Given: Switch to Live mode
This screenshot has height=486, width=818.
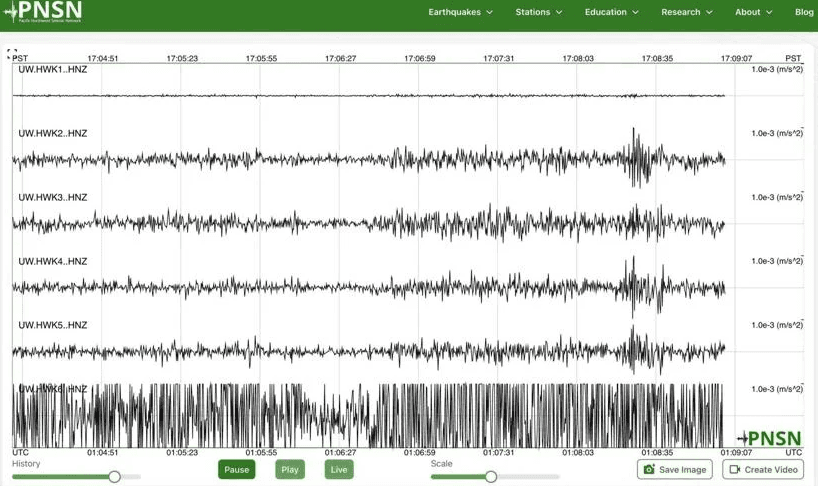Looking at the screenshot, I should click(339, 469).
